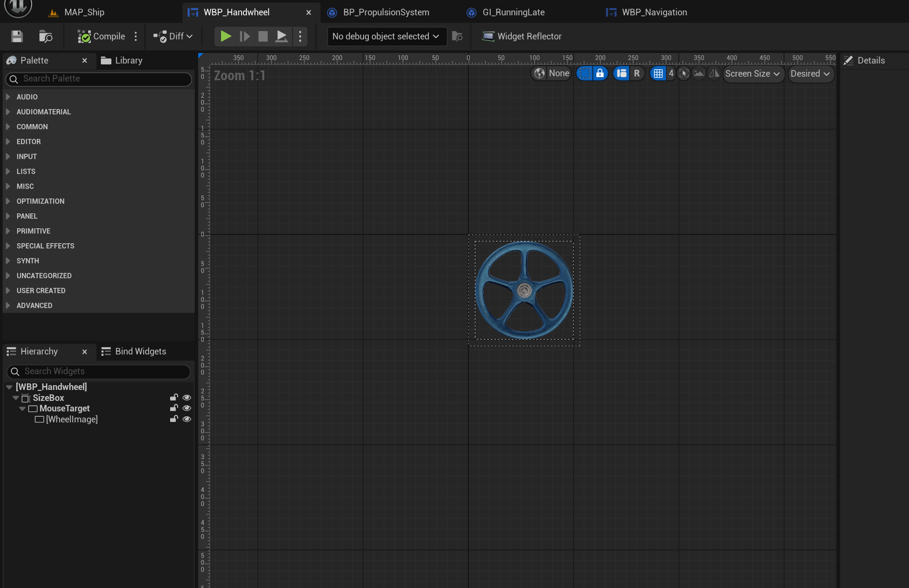The height and width of the screenshot is (588, 909).
Task: Open the Screen Size dropdown
Action: coord(753,74)
